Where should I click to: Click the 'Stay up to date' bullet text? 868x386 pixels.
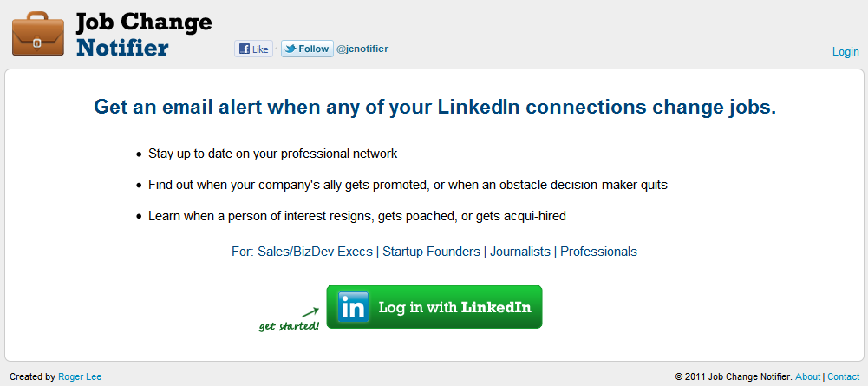(272, 154)
